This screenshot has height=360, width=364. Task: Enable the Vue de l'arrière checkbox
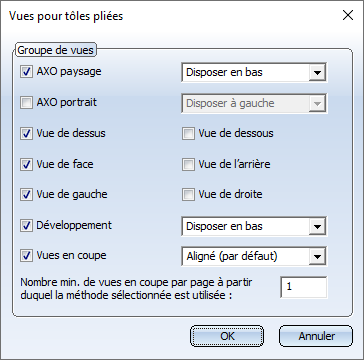188,165
